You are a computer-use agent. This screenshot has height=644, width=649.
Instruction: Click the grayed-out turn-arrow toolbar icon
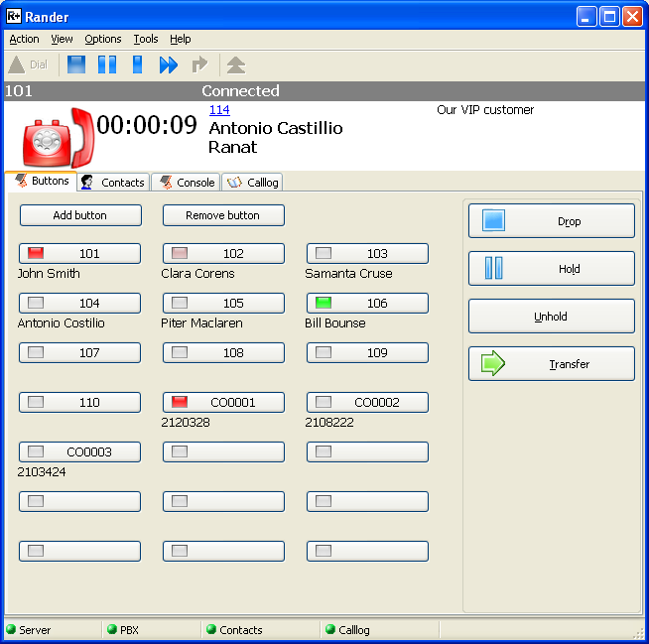[200, 65]
